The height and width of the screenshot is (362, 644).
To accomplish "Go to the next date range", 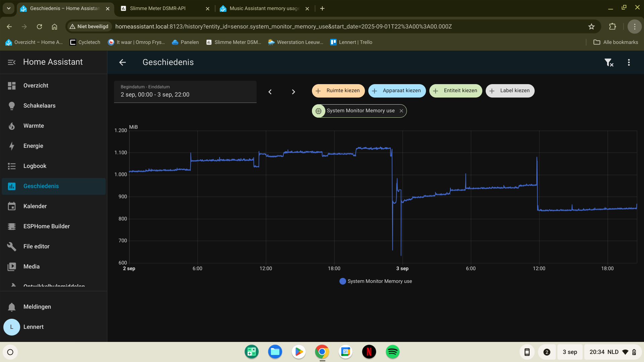I will 293,92.
